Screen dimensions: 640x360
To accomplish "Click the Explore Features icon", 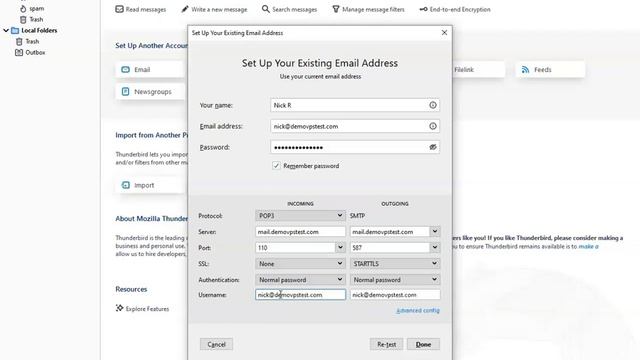I will click(119, 308).
